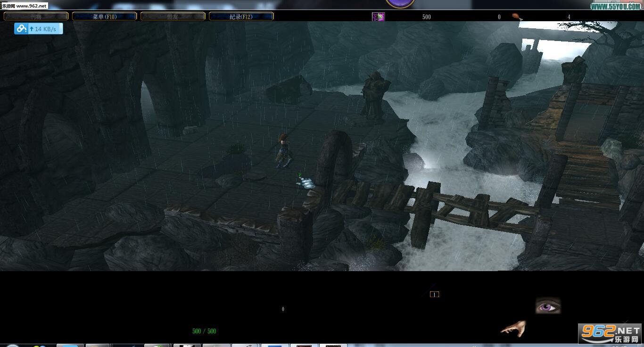Open the 菜单(F10) game menu
The height and width of the screenshot is (347, 644).
(105, 17)
